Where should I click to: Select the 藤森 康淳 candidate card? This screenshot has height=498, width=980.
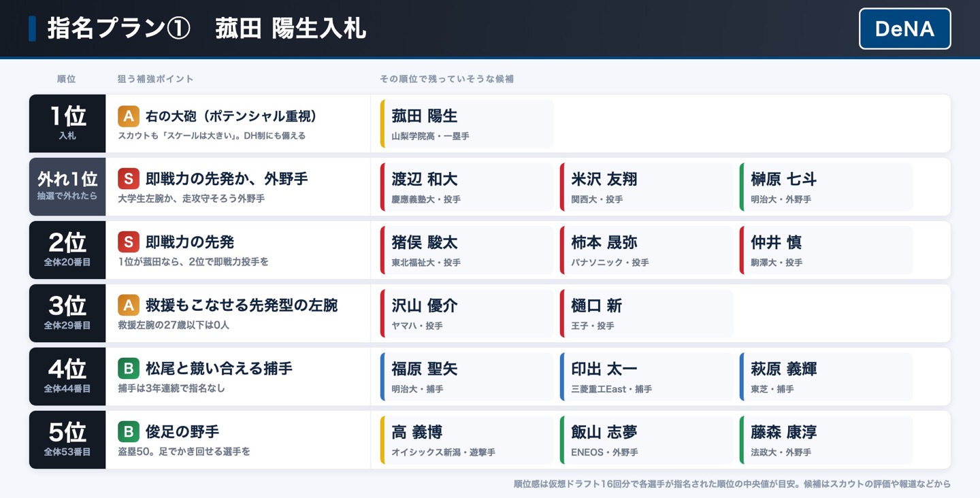click(826, 440)
